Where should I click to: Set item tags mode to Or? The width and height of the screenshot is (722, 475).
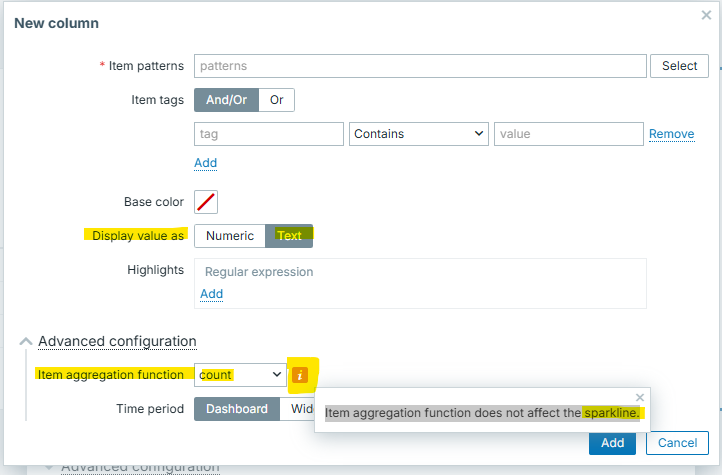pos(277,100)
